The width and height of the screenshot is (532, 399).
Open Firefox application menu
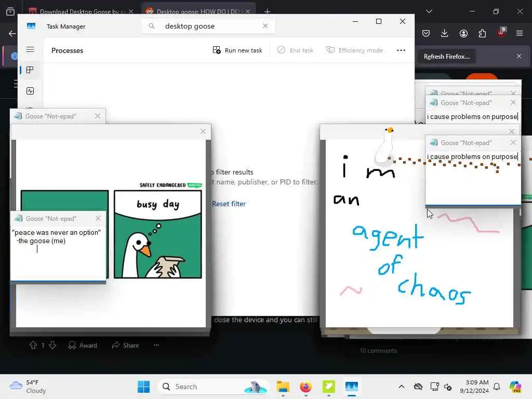[520, 33]
